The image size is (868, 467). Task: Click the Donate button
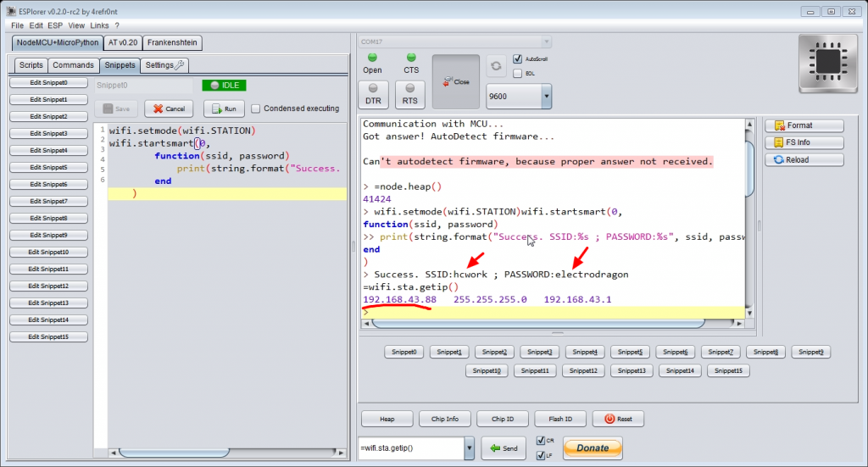(x=593, y=448)
